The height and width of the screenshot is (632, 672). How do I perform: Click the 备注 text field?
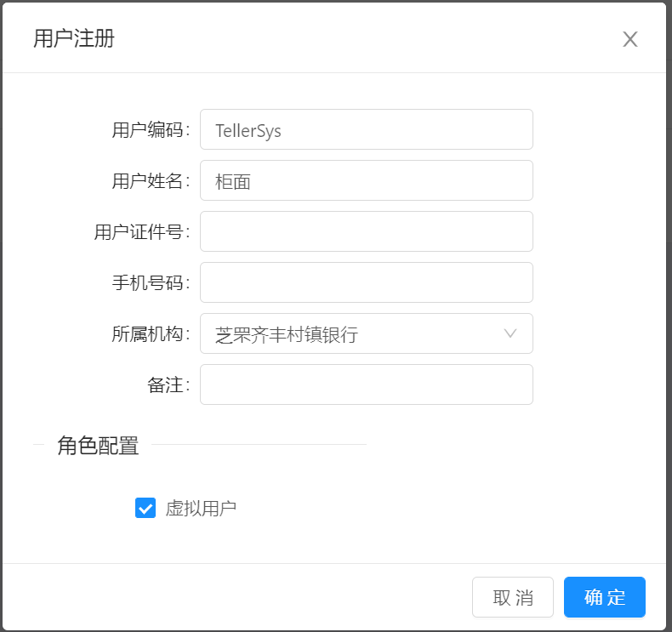(x=367, y=384)
